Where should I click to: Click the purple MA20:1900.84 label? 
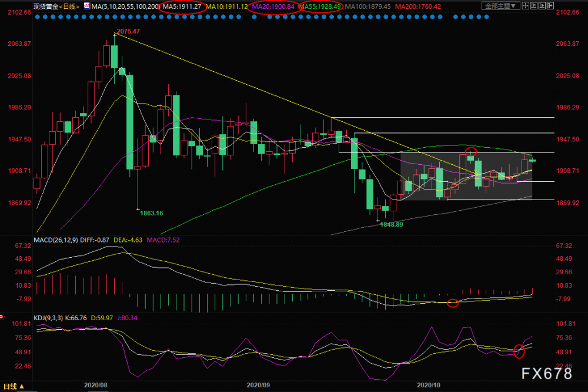point(273,6)
